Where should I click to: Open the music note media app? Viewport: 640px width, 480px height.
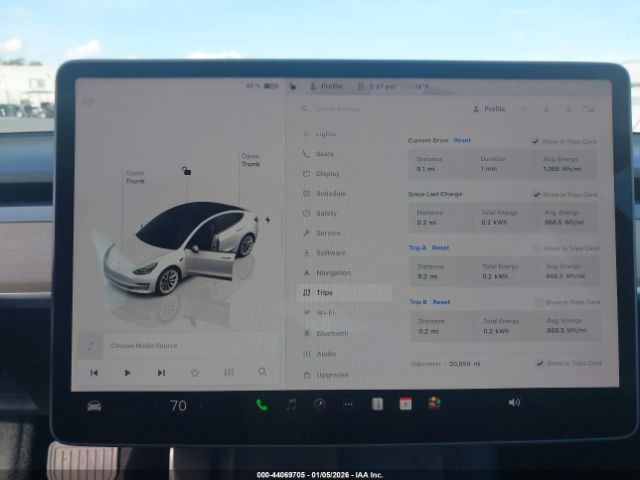click(x=291, y=404)
